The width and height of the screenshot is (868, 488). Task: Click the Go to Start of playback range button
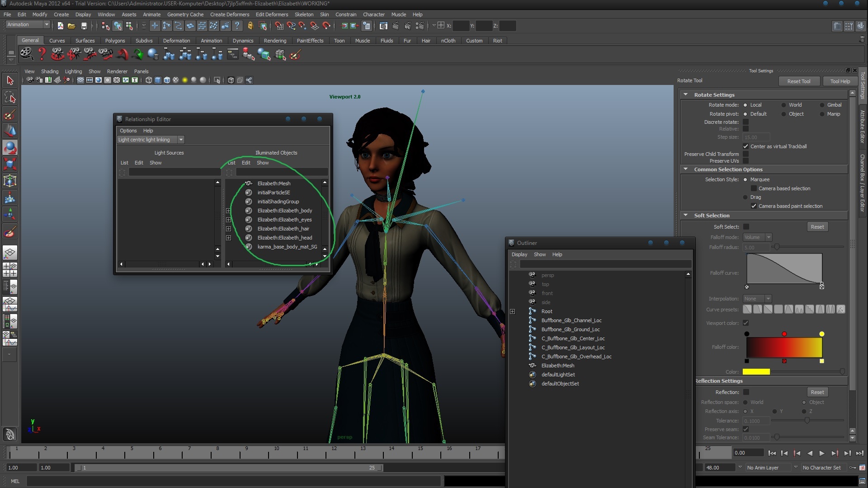[772, 453]
